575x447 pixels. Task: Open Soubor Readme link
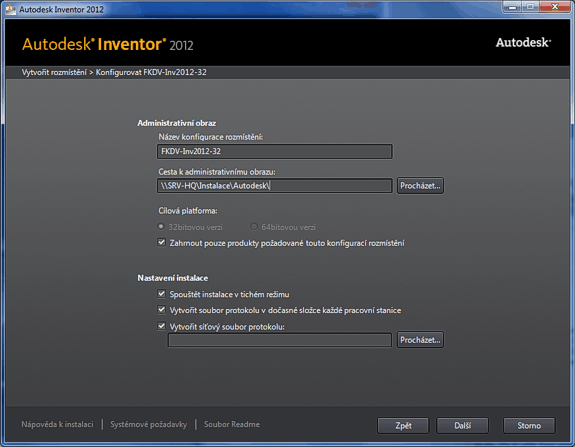tap(232, 424)
